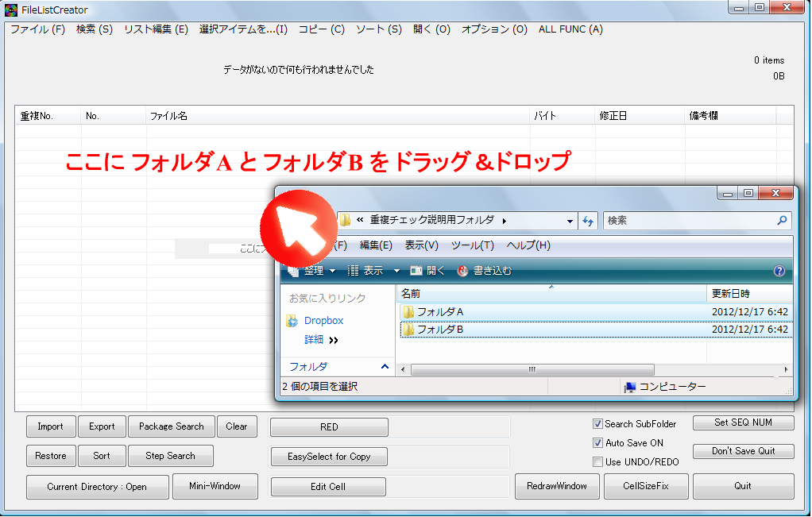Turn off Auto Save ON
812x517 pixels.
598,443
